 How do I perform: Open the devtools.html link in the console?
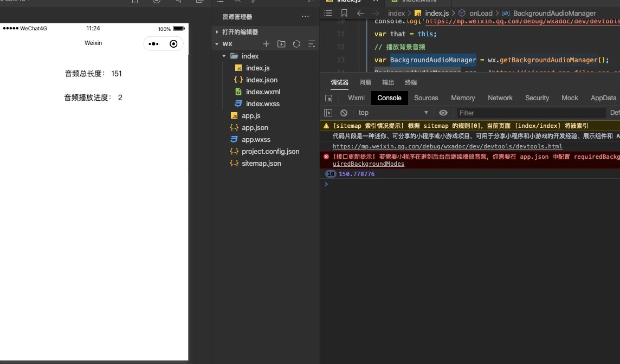click(x=447, y=146)
